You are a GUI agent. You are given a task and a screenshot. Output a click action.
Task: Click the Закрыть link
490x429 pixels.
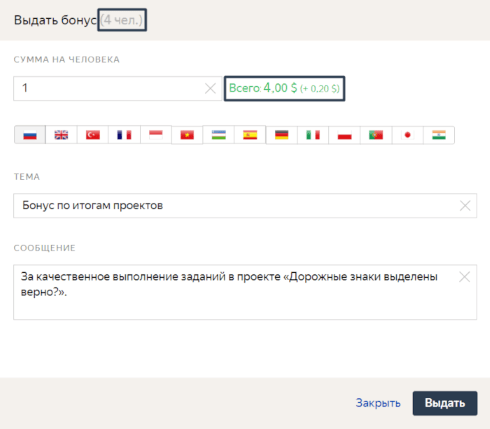pos(378,403)
